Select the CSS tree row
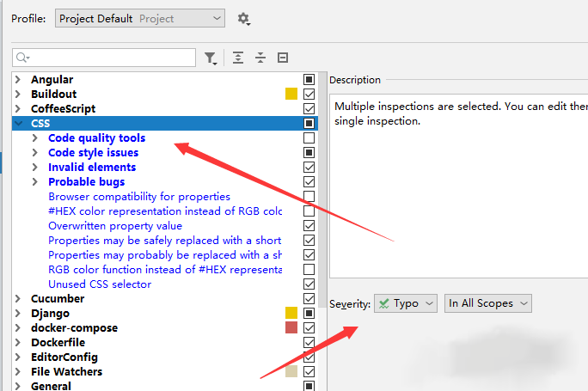The height and width of the screenshot is (391, 588). (165, 124)
